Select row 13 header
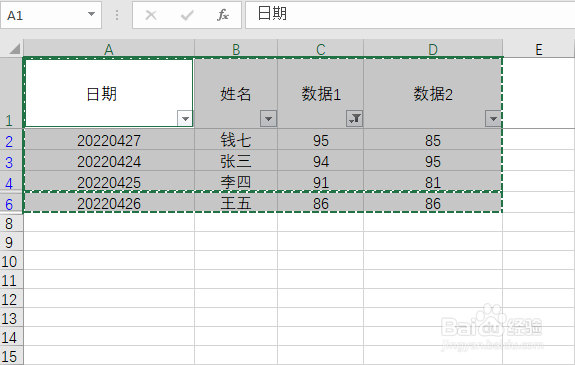This screenshot has width=575, height=365. pos(11,318)
